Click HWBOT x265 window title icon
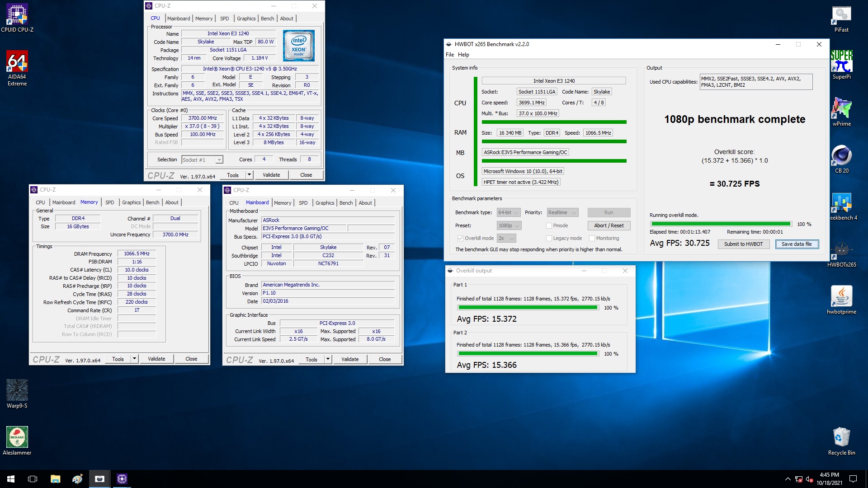Image resolution: width=868 pixels, height=488 pixels. [x=449, y=44]
